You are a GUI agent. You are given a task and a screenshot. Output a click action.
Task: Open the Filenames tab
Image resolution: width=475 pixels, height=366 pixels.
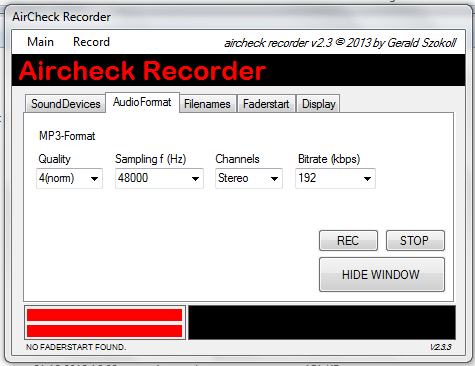point(207,104)
